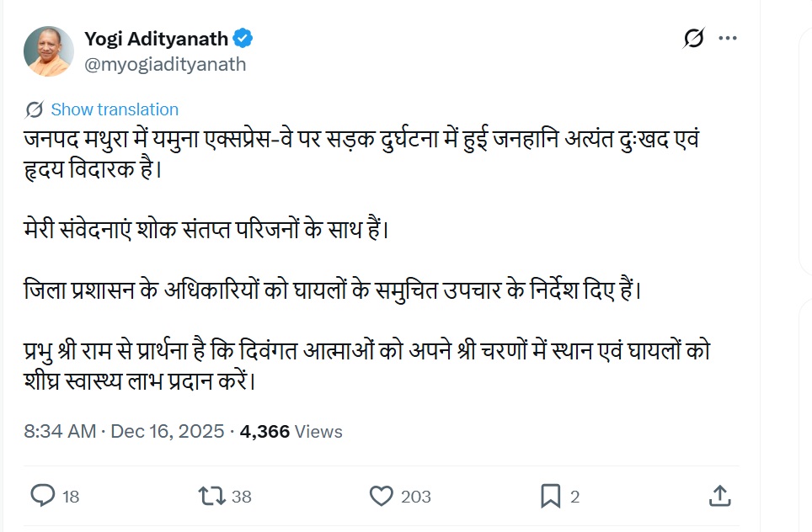Viewport: 812px width, 532px height.
Task: Click the translation icon beside Show translation
Action: tap(35, 109)
